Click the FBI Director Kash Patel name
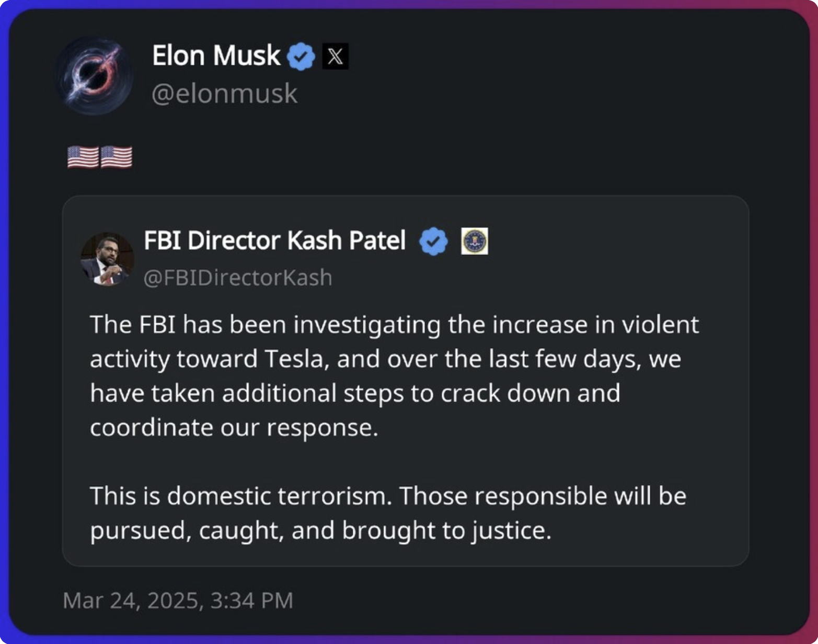The height and width of the screenshot is (644, 818). click(x=274, y=240)
